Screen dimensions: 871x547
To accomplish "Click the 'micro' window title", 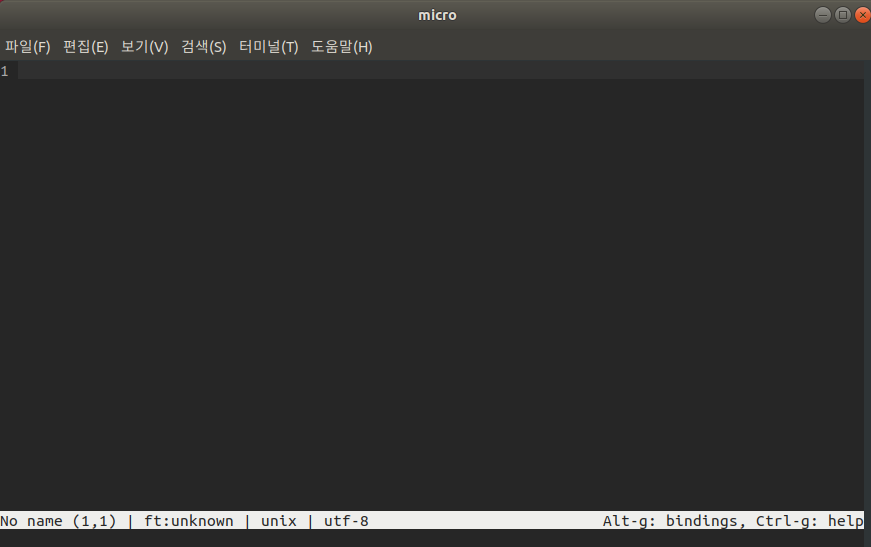I will point(437,15).
